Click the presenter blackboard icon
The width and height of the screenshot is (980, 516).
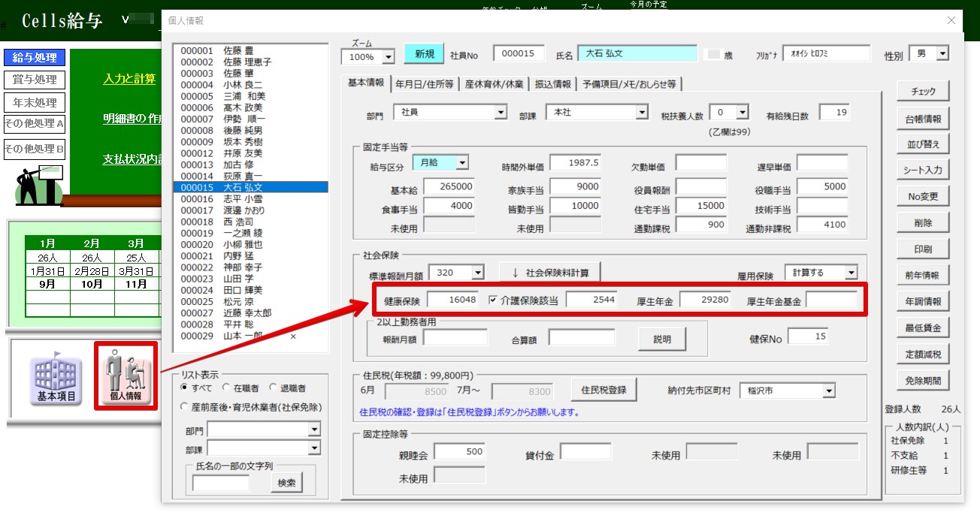[39, 184]
